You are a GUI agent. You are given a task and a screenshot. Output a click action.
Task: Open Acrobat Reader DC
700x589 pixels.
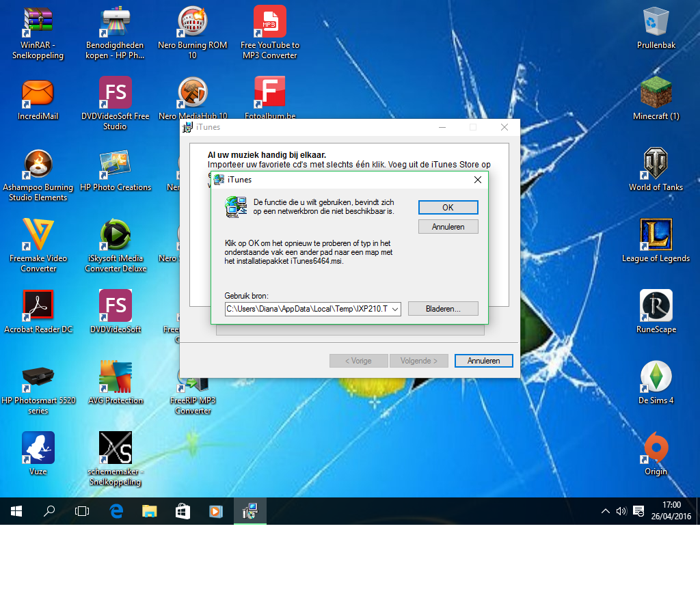[x=38, y=312]
